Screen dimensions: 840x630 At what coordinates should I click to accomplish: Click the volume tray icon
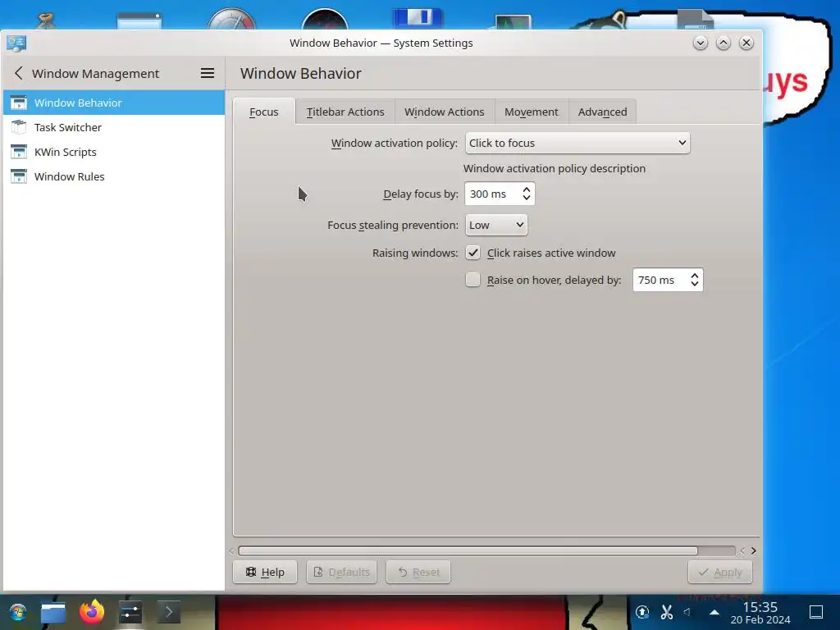[x=687, y=612]
